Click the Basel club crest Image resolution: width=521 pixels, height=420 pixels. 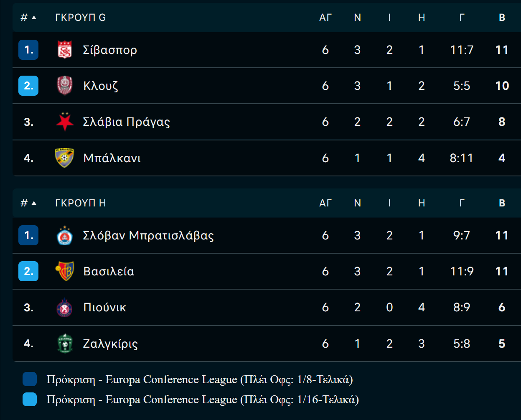click(65, 271)
